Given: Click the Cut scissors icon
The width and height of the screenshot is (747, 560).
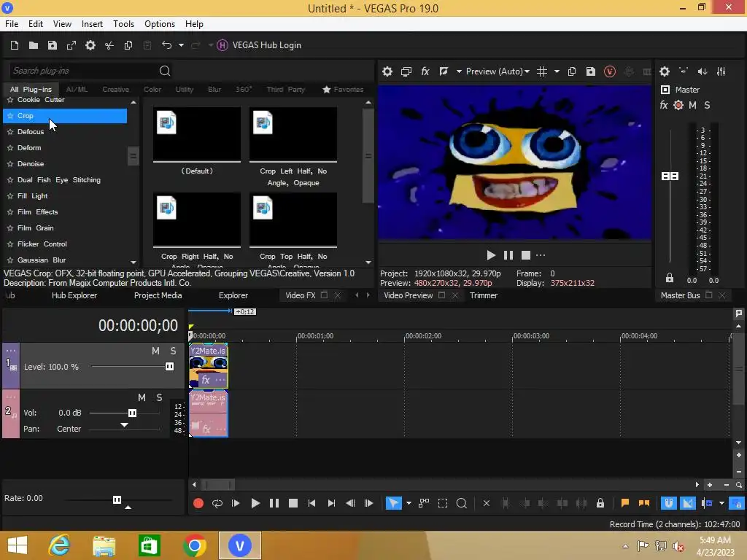Looking at the screenshot, I should (109, 45).
